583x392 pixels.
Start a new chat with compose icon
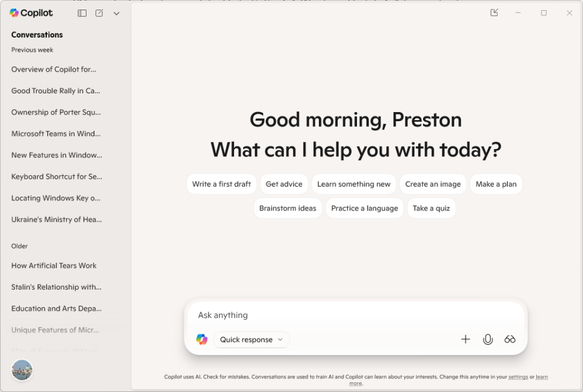point(99,13)
